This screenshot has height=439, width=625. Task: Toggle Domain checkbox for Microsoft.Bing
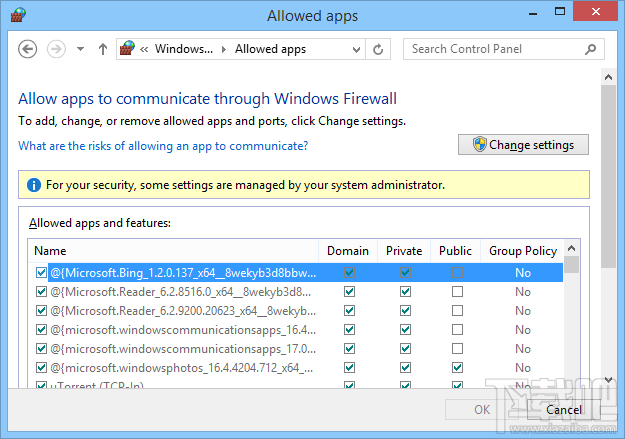click(350, 273)
